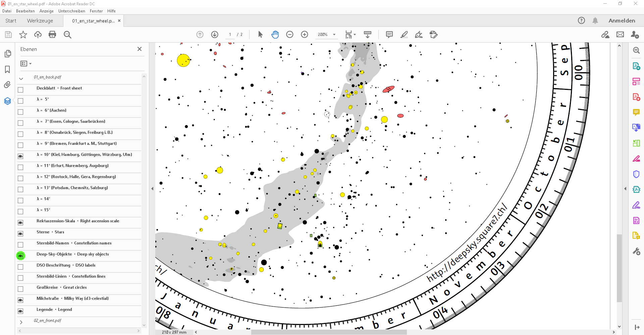Click the Save file icon
This screenshot has width=644, height=335.
(x=8, y=35)
